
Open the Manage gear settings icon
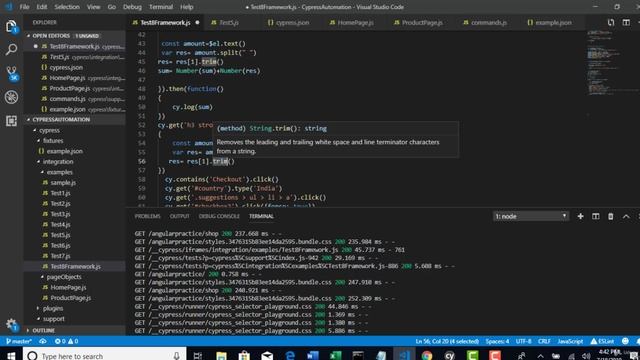pos(11,325)
